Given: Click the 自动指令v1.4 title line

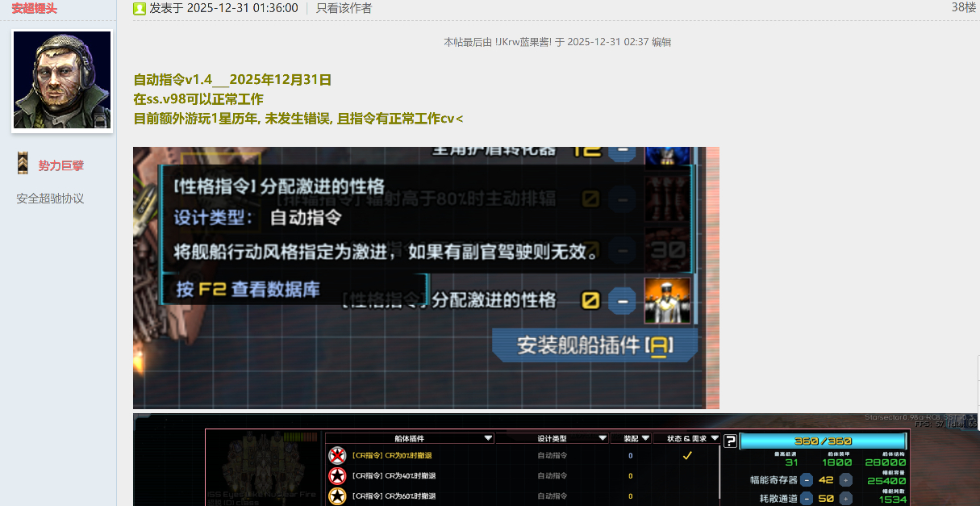Looking at the screenshot, I should (232, 80).
